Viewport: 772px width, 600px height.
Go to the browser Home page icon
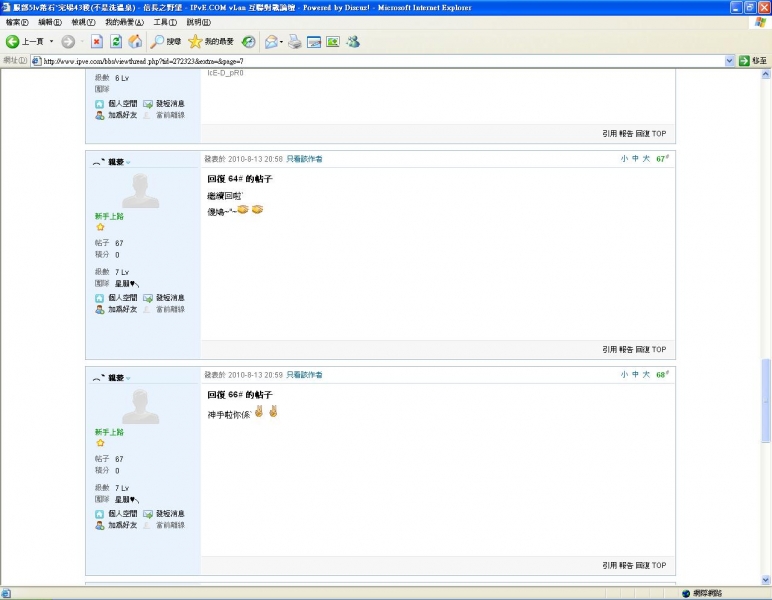pos(134,41)
